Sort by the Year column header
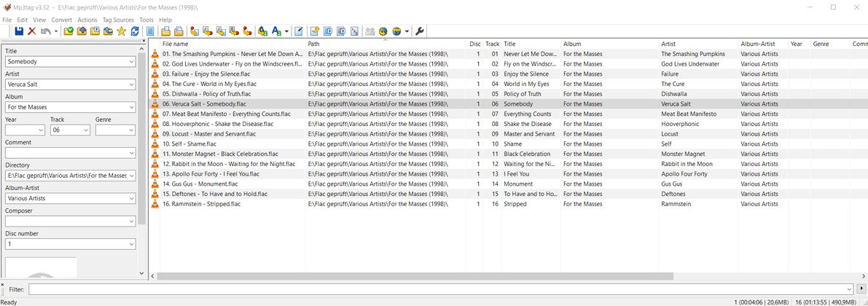 point(799,44)
